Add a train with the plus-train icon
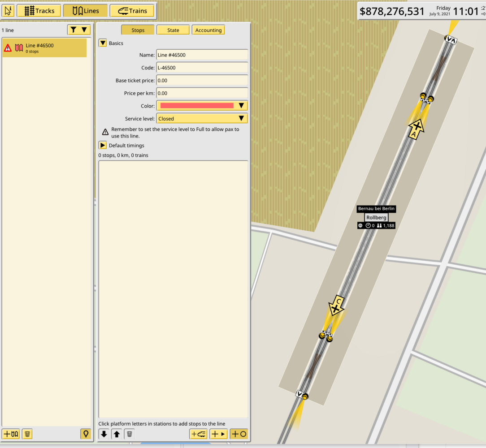The image size is (486, 448). pos(198,434)
